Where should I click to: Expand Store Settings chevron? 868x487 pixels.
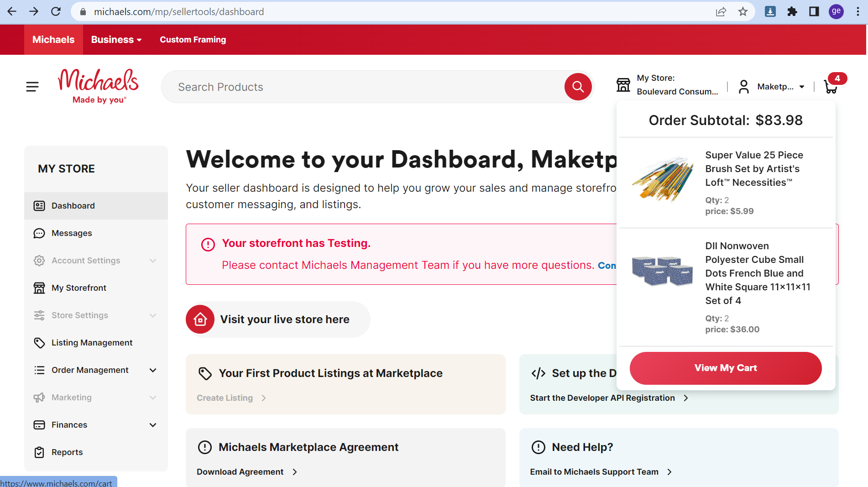point(153,315)
